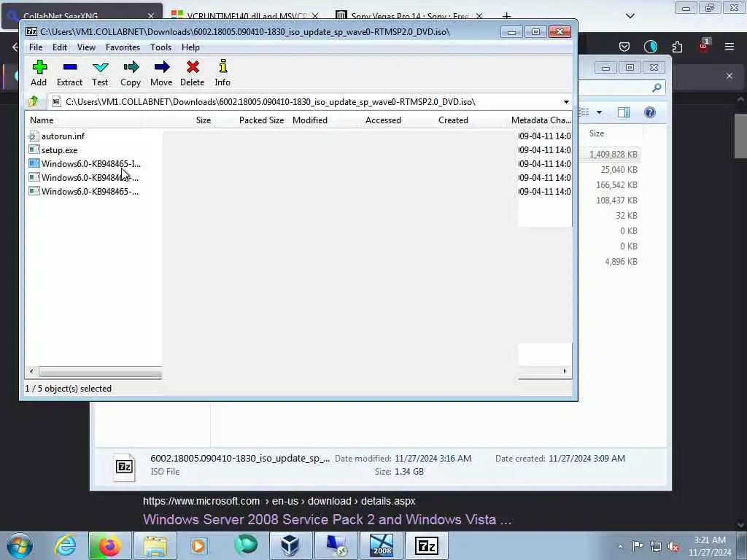
Task: Click ISO file thumbnail in details pane
Action: coord(124,467)
